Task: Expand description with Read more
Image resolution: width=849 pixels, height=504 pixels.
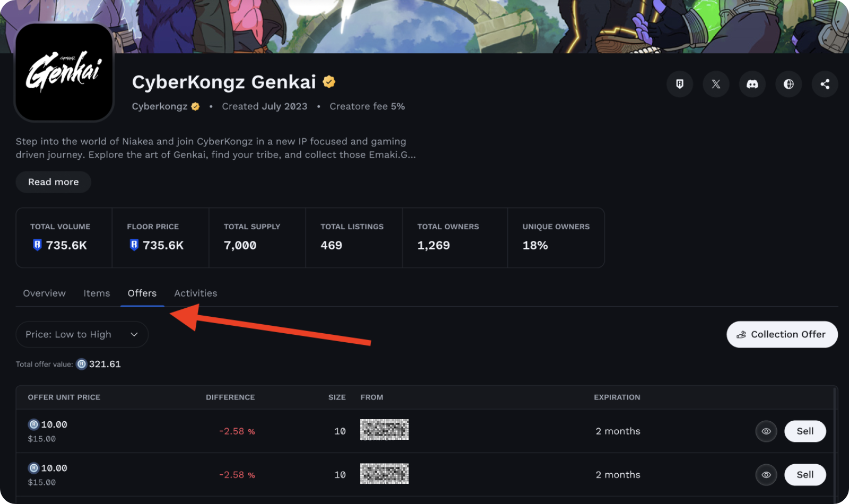Action: point(53,182)
